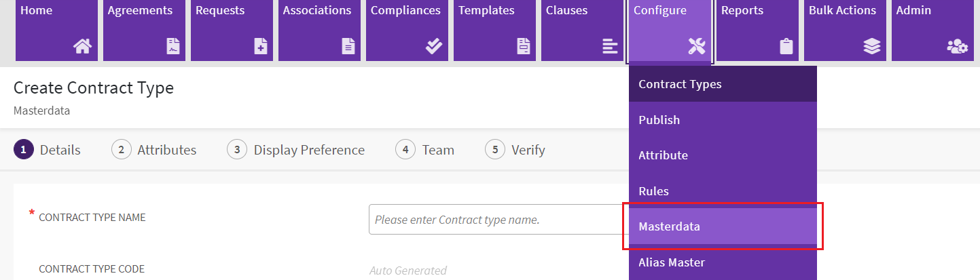Screen dimensions: 980x280
Task: Click the Contract Type Name input field
Action: (497, 220)
